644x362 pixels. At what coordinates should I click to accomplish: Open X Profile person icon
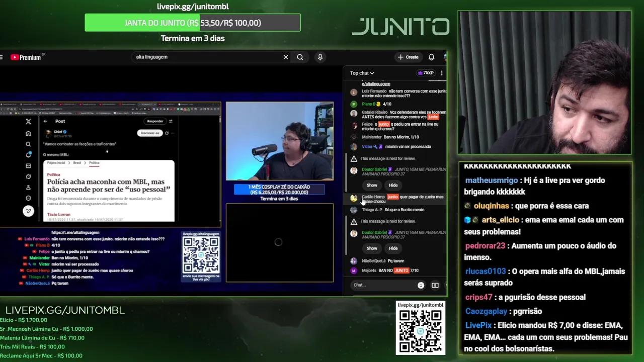pyautogui.click(x=28, y=188)
